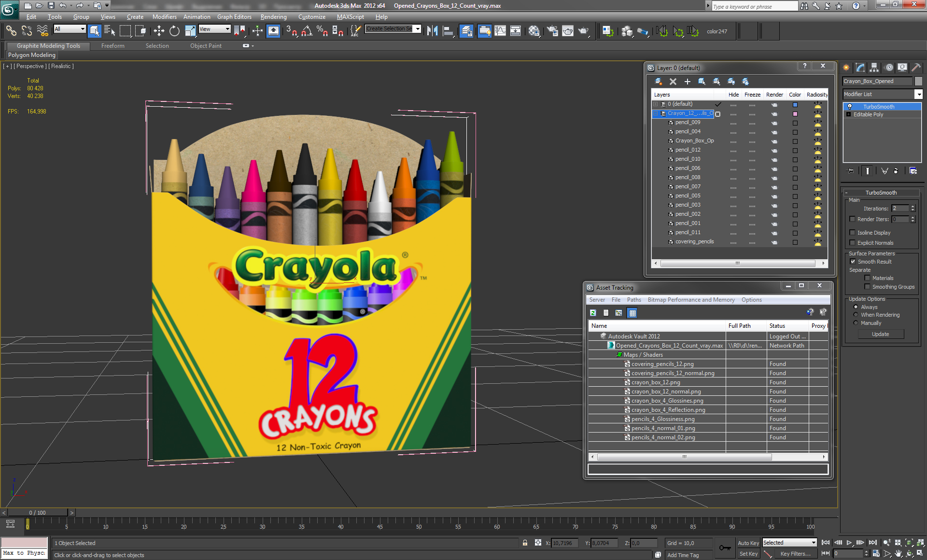Click the Align tool icon

448,31
